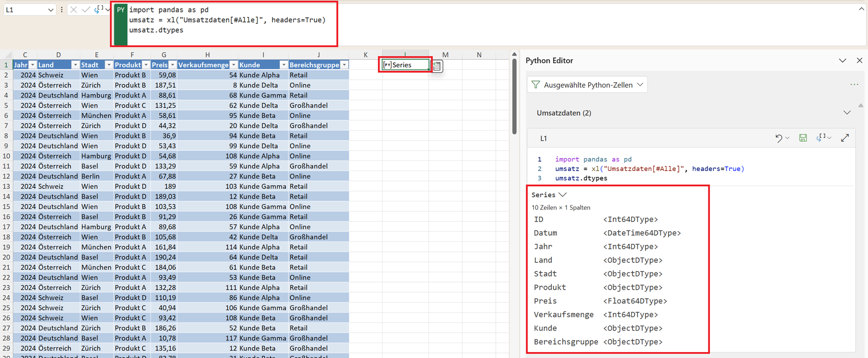
Task: Open the Bereichsgruppe column filter dropdown
Action: coord(344,65)
